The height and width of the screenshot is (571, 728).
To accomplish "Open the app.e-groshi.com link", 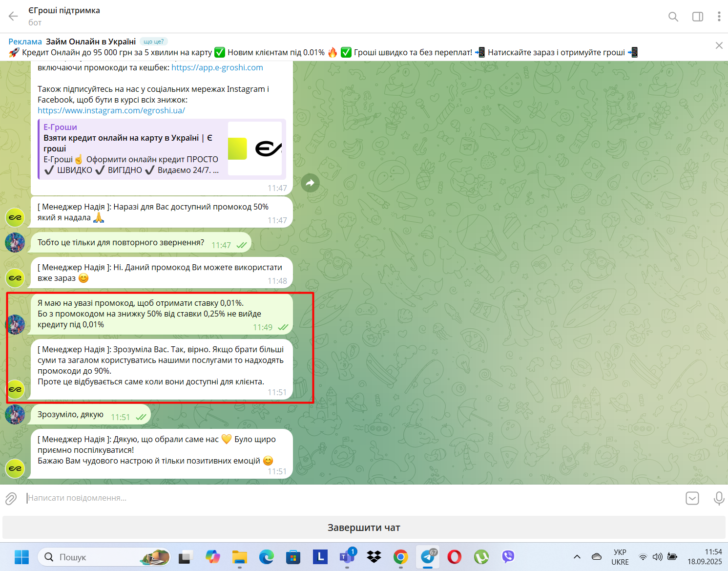I will tap(217, 67).
